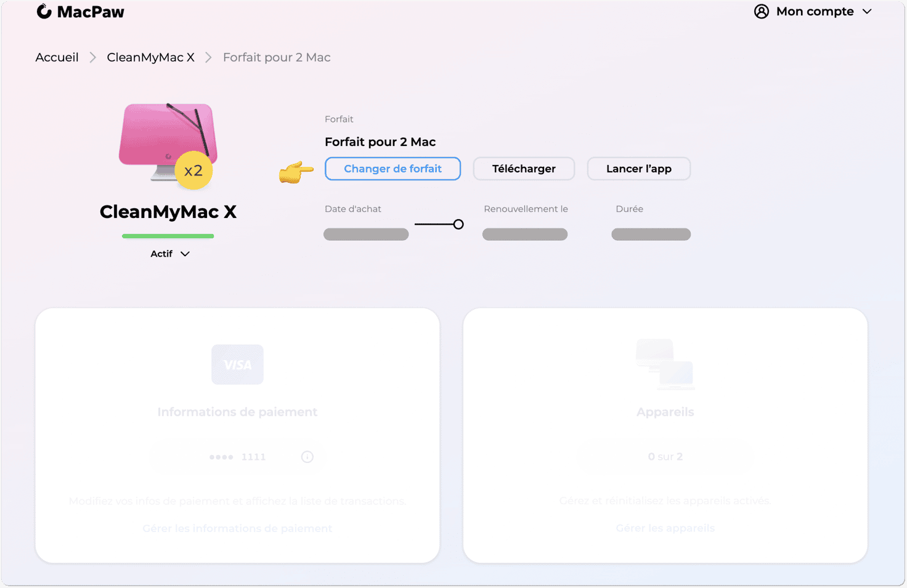Click the Visa card icon

click(x=237, y=364)
